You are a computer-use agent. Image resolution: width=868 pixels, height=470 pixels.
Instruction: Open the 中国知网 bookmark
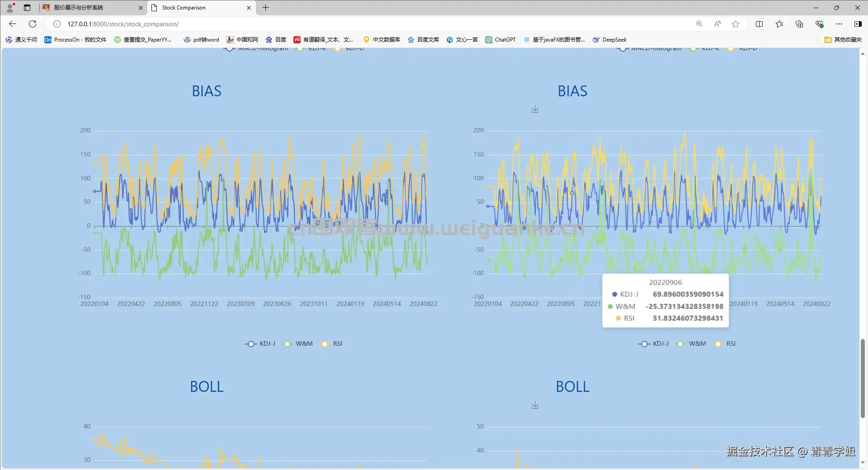[x=242, y=40]
